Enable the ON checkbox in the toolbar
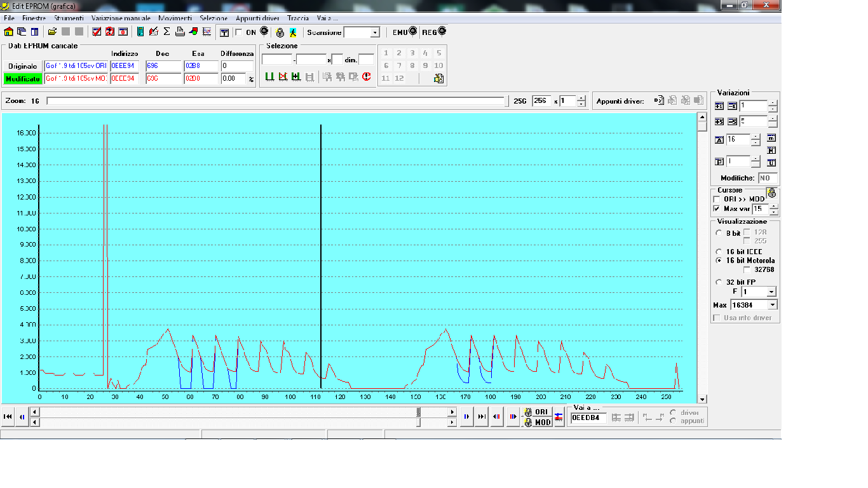Screen dimensions: 868x488 coord(239,32)
